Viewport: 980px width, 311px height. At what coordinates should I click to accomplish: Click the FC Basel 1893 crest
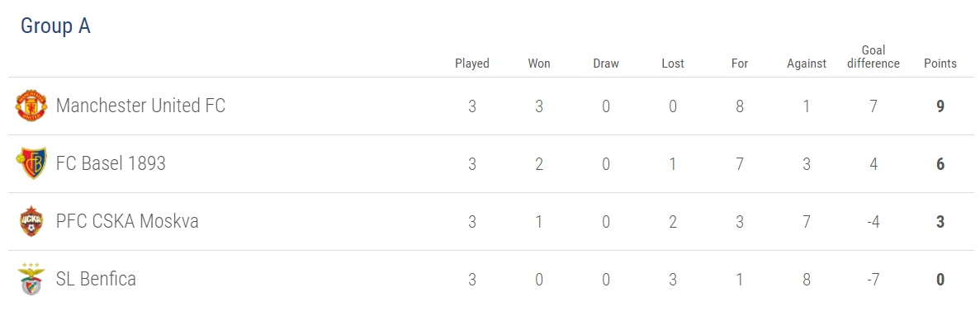[x=31, y=163]
